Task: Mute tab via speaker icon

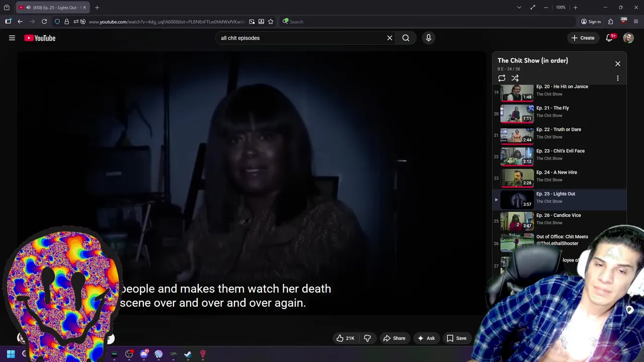Action: click(28, 8)
